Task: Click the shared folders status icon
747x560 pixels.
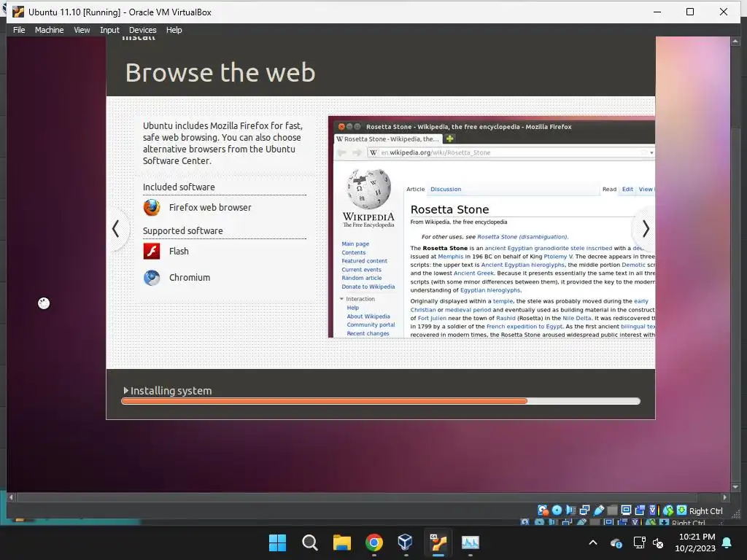Action: point(612,510)
